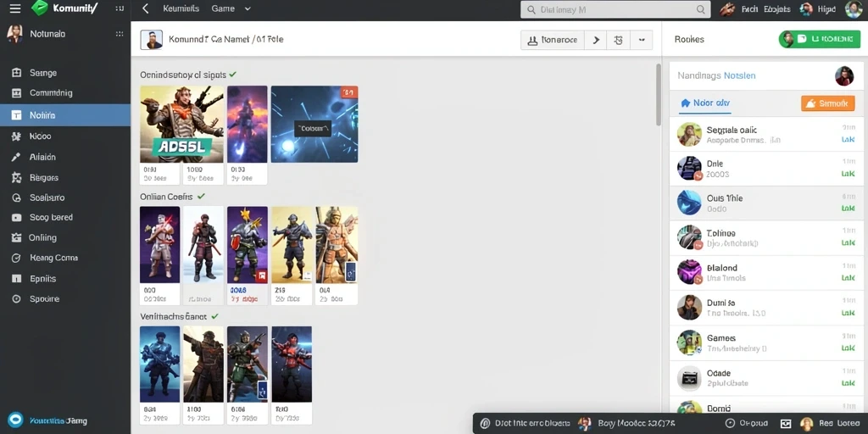Click the Sog bared video icon
The width and height of the screenshot is (868, 434).
[x=17, y=218]
